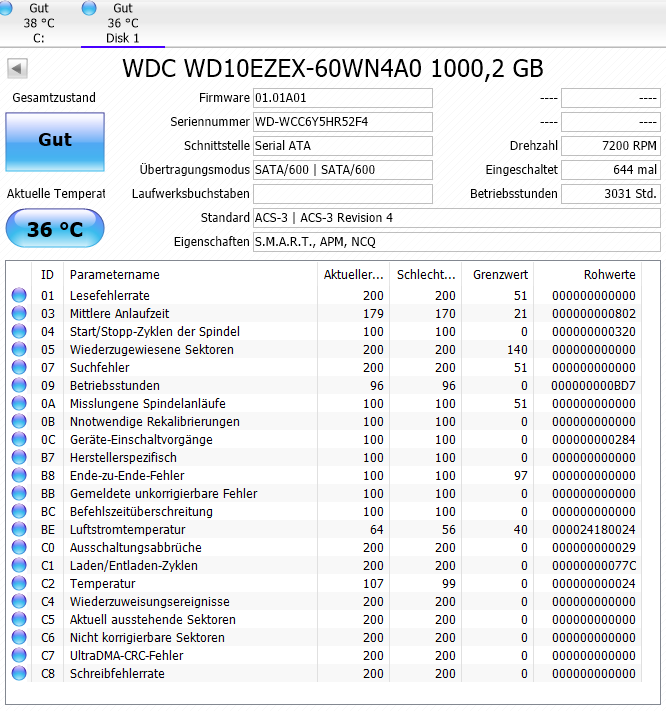Select raw value 000000000802

(593, 313)
